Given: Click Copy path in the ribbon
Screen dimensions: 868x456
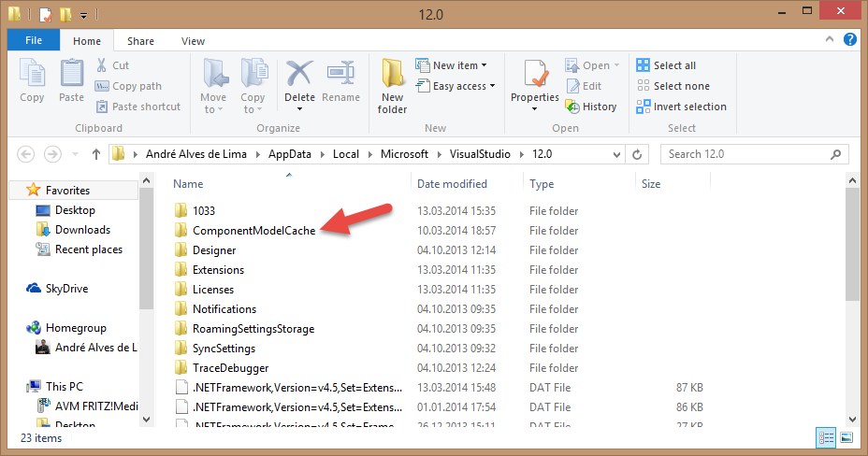Looking at the screenshot, I should [128, 86].
